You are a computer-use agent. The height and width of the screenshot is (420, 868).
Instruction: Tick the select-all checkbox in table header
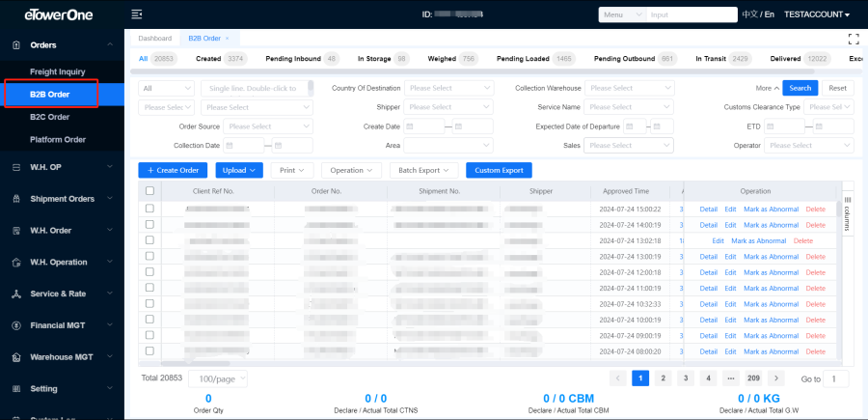(x=149, y=191)
